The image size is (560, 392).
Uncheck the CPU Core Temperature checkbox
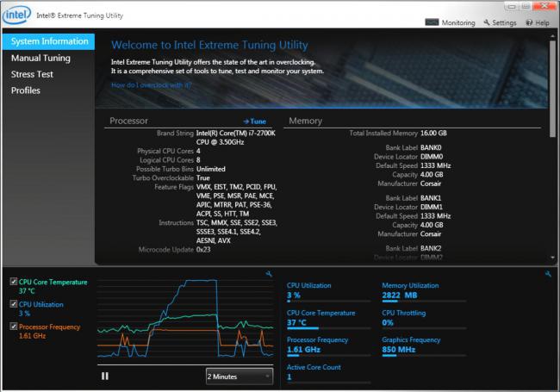click(x=14, y=282)
